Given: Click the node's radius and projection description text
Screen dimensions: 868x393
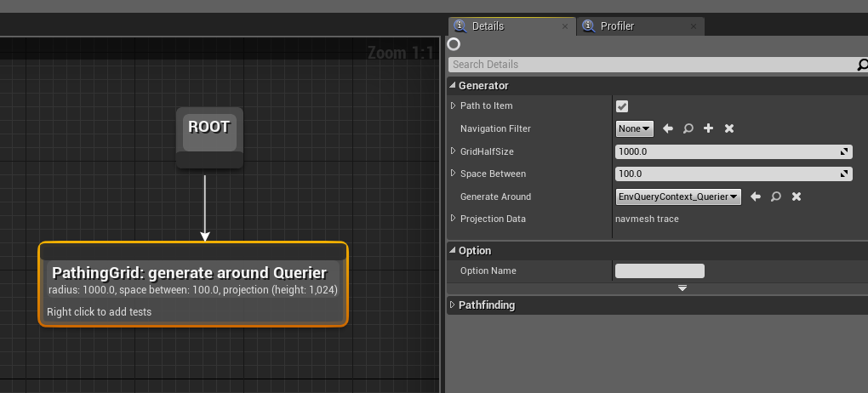Looking at the screenshot, I should click(193, 290).
